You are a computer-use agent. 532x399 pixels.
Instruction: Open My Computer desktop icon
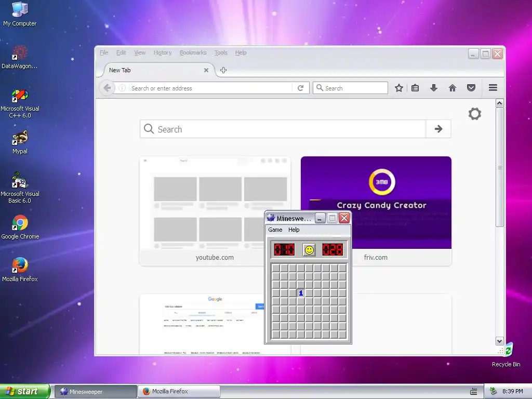click(20, 14)
